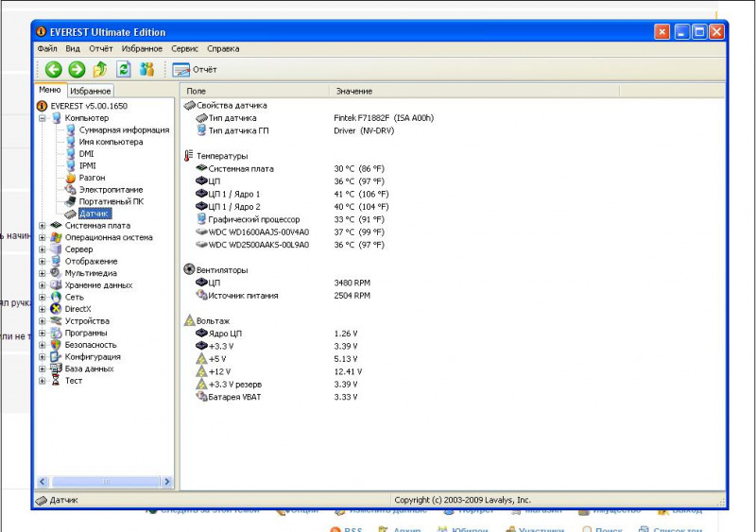Open the users icon in toolbar

coord(146,70)
